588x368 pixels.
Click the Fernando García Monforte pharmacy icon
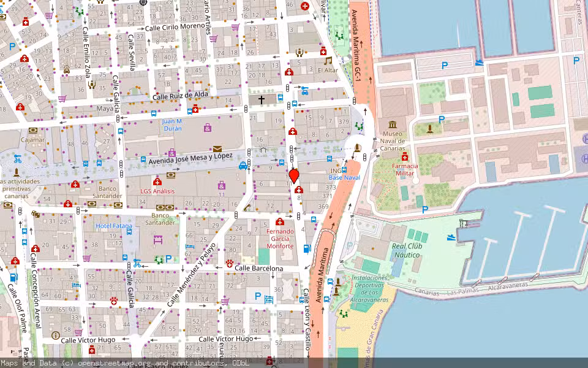(279, 221)
